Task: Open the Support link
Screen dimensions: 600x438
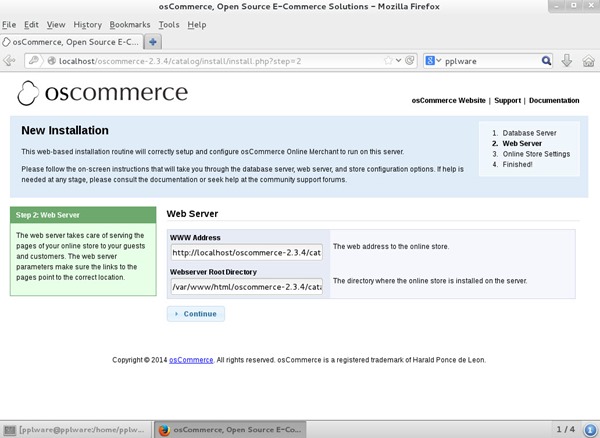Action: pos(507,100)
